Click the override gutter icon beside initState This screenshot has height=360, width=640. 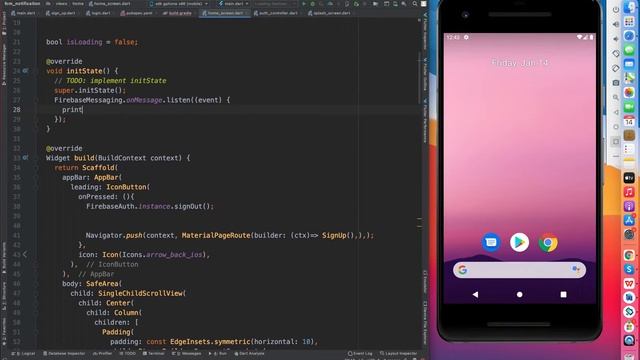point(25,71)
